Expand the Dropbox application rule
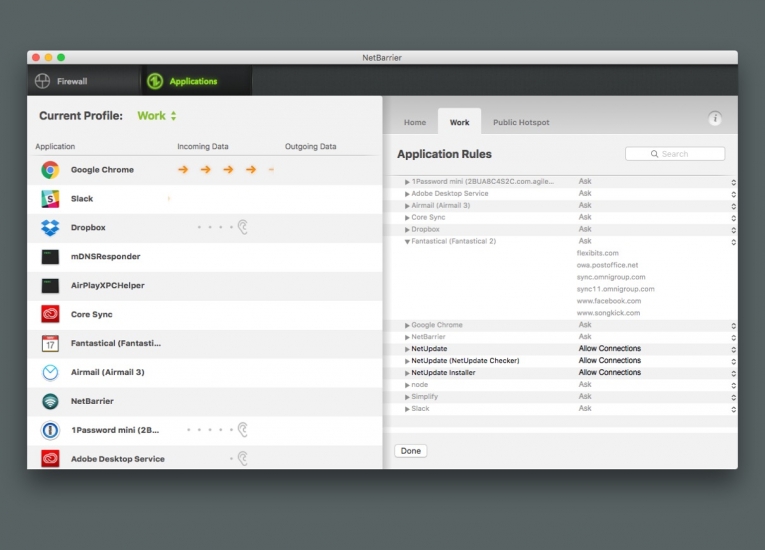The width and height of the screenshot is (765, 550). (407, 229)
